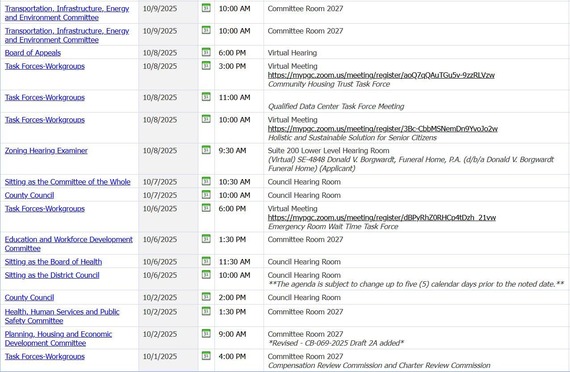Open County Council link dated 10/7/2025

tap(29, 195)
